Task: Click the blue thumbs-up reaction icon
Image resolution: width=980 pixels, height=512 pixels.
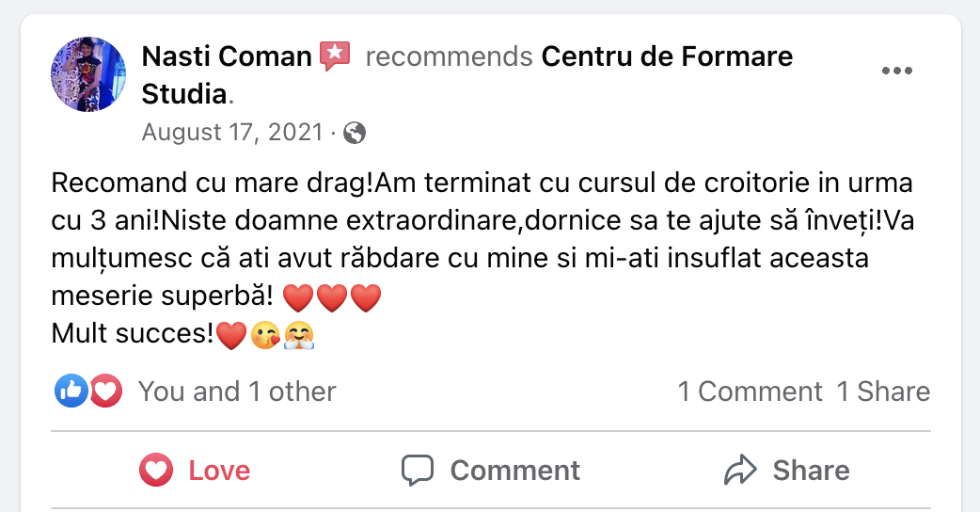Action: [71, 391]
